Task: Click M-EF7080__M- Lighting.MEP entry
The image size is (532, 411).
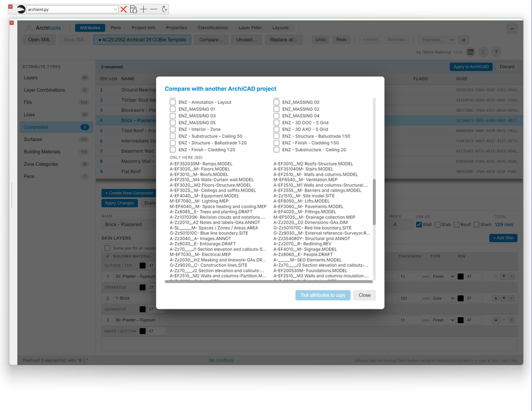Action: [x=199, y=201]
